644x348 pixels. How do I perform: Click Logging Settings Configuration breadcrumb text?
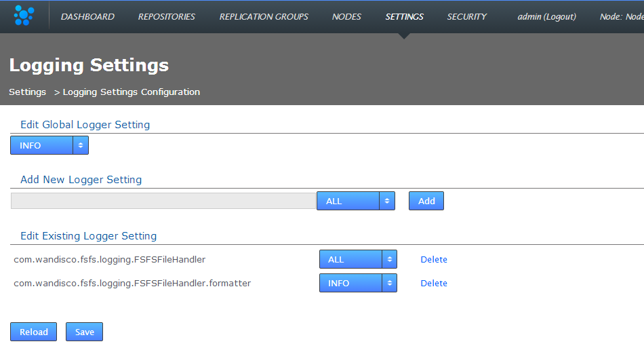132,92
